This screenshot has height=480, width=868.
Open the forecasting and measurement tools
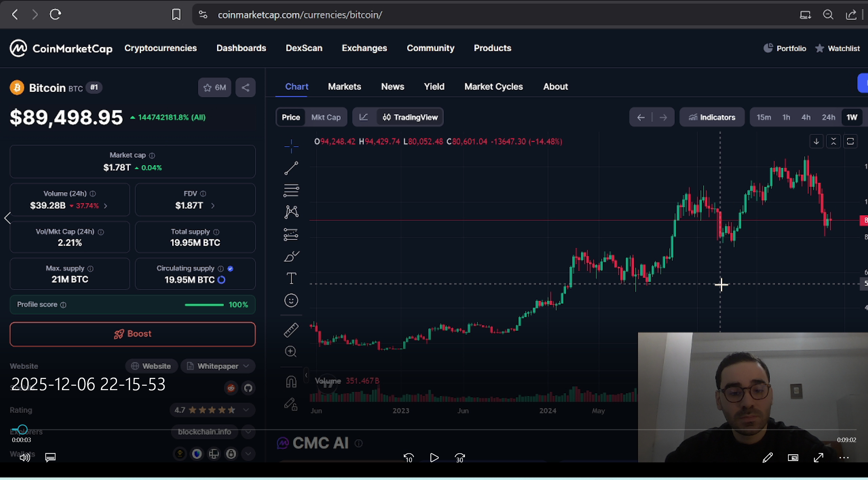click(291, 234)
